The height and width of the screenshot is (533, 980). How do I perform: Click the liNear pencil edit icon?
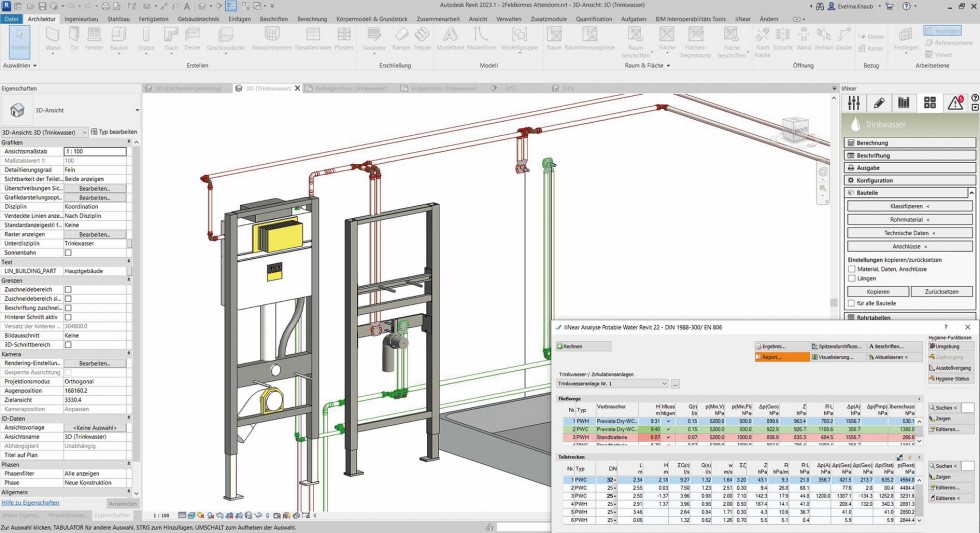(879, 102)
